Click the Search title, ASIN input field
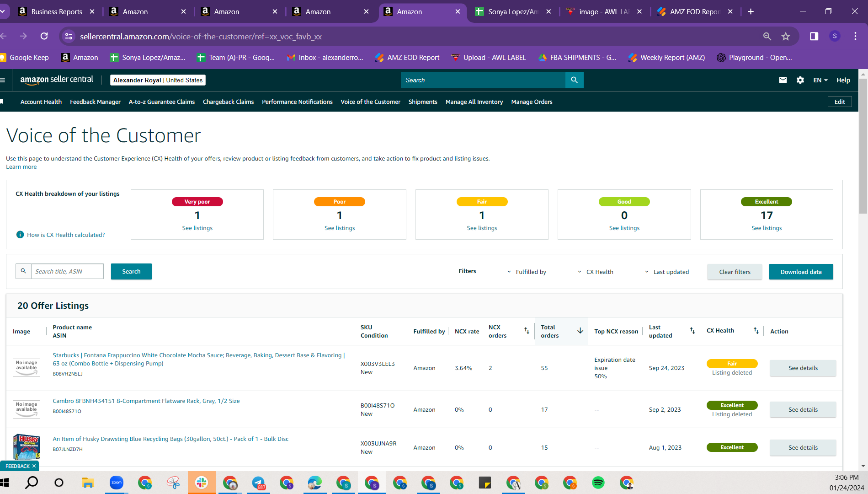 coord(67,271)
